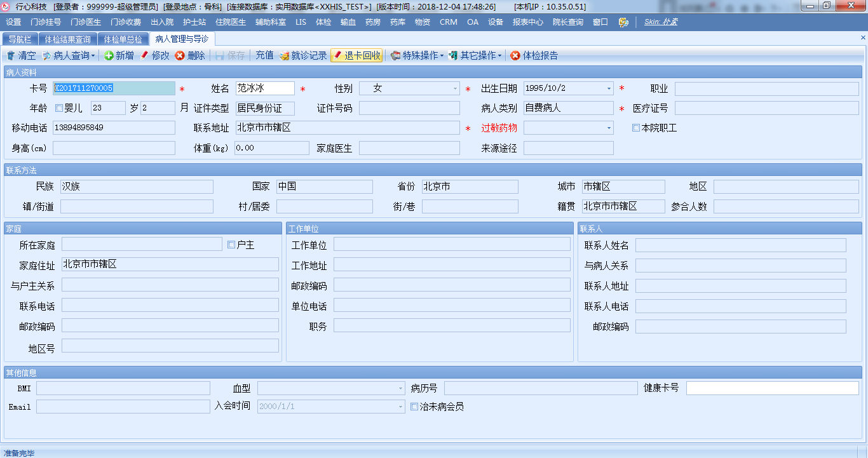Viewport: 868px width, 458px height.
Task: Click the 体重(kg) input field
Action: pos(272,148)
